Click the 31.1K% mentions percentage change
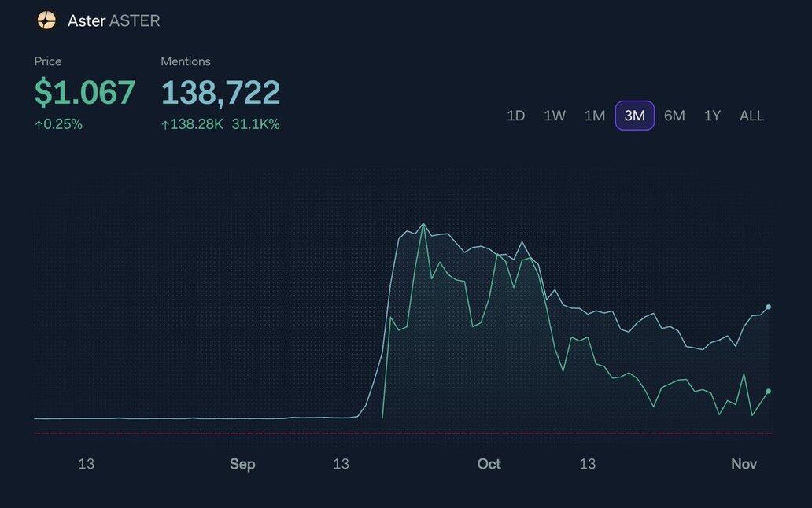Viewport: 812px width, 508px height. (x=256, y=124)
